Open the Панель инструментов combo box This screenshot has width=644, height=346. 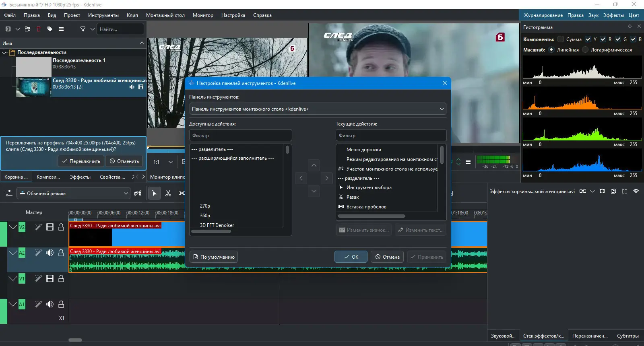(x=318, y=109)
